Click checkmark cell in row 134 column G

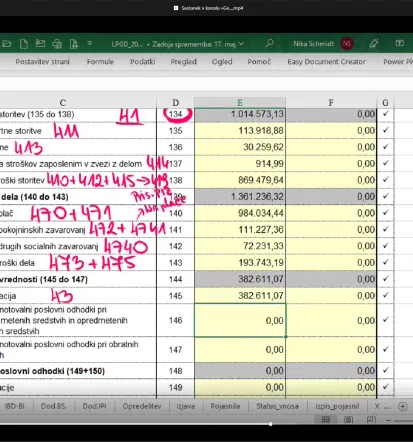click(386, 114)
